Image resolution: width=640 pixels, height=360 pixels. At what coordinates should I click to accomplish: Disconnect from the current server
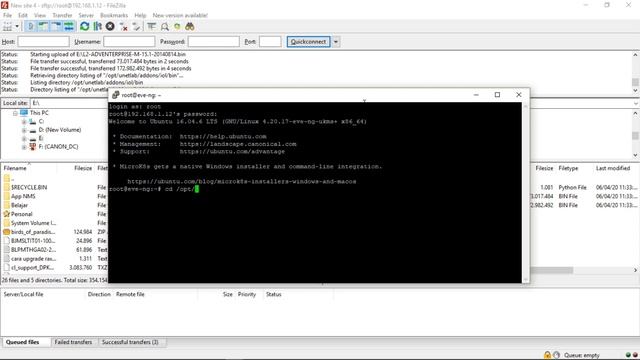(x=123, y=27)
